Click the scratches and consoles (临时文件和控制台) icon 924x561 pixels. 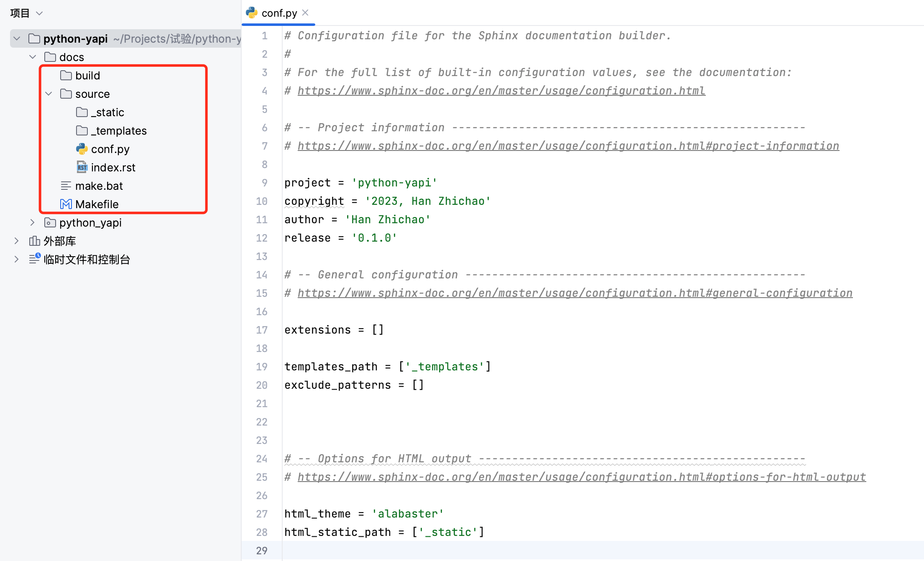tap(34, 259)
